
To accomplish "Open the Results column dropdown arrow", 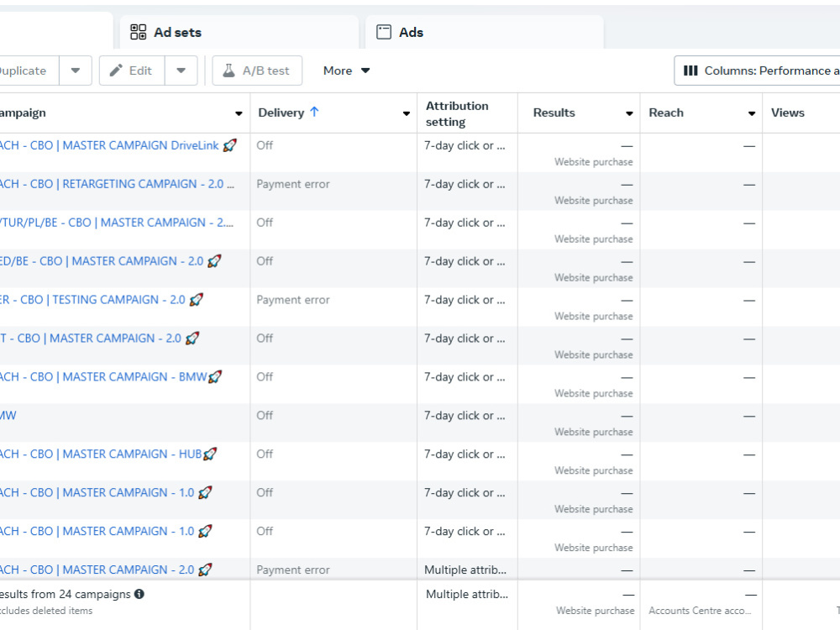I will tap(629, 113).
